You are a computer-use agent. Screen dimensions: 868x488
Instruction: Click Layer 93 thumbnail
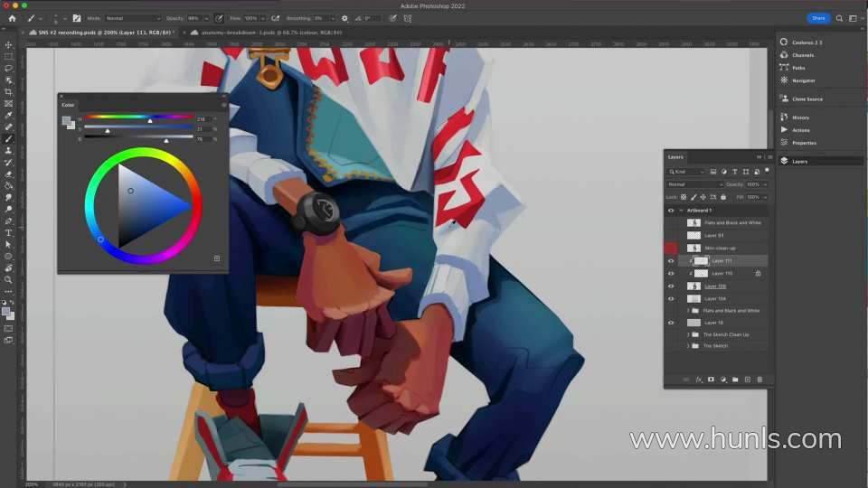pos(693,235)
